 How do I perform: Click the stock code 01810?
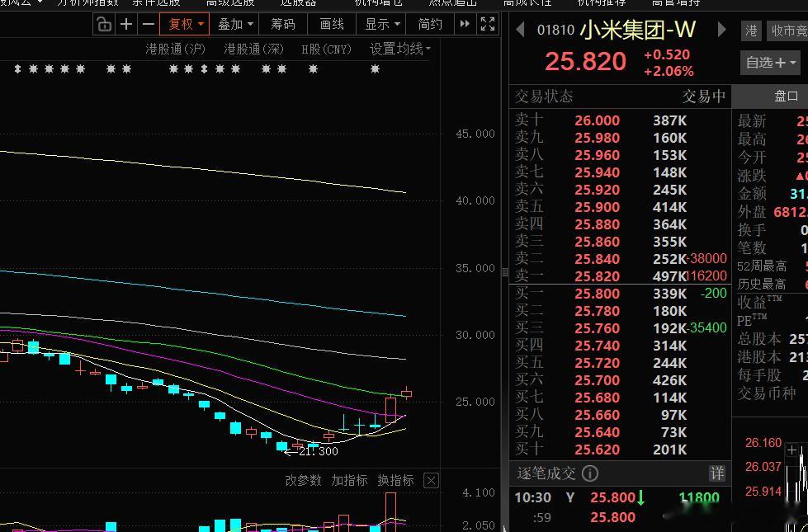tap(555, 30)
